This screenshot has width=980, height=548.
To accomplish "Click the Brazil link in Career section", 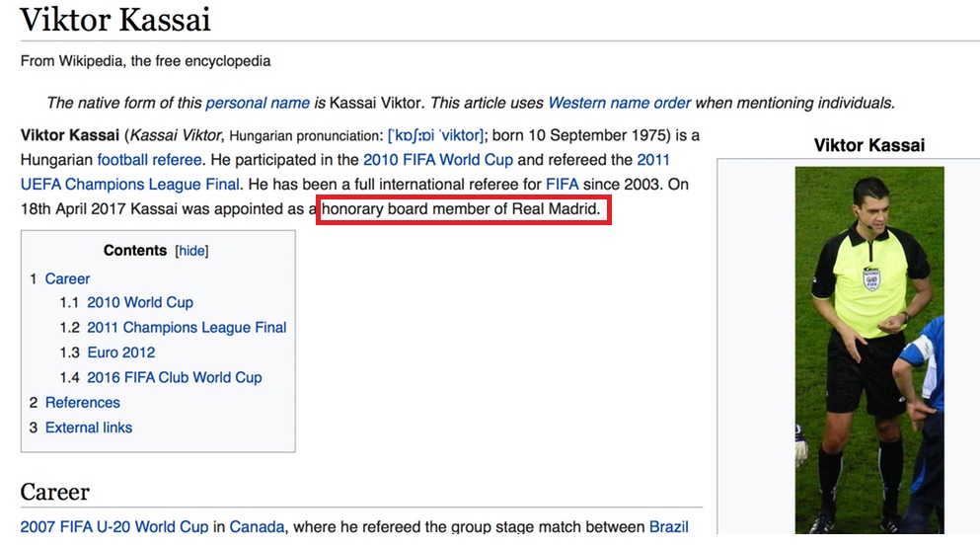I will [669, 526].
